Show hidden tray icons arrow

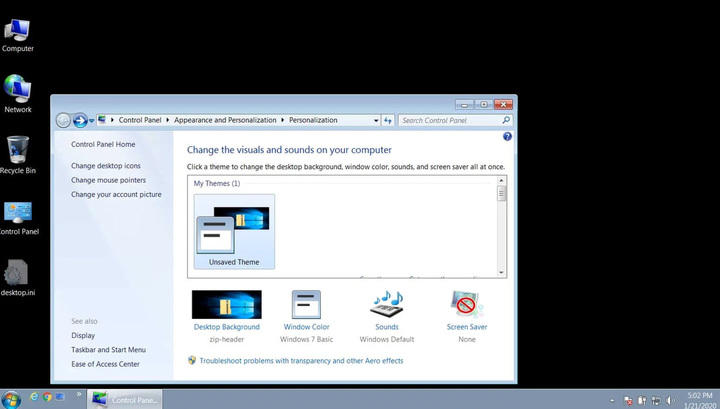pos(612,400)
